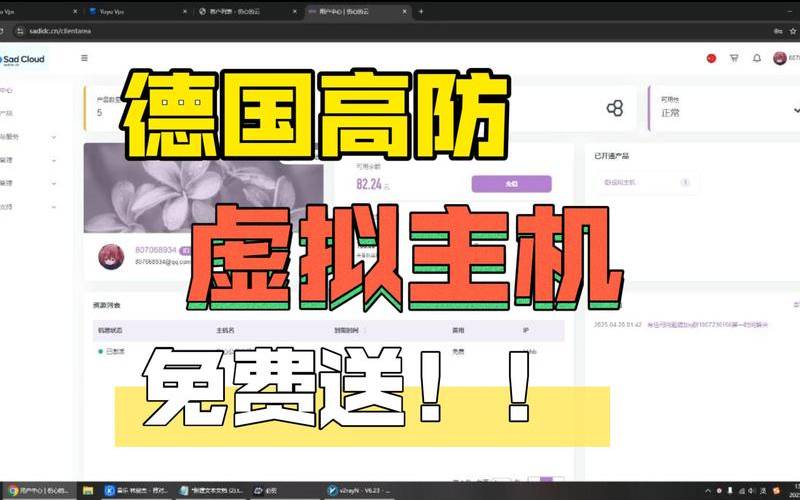This screenshot has height=500, width=800.
Task: Click the IP column header in the resource table
Action: (526, 330)
